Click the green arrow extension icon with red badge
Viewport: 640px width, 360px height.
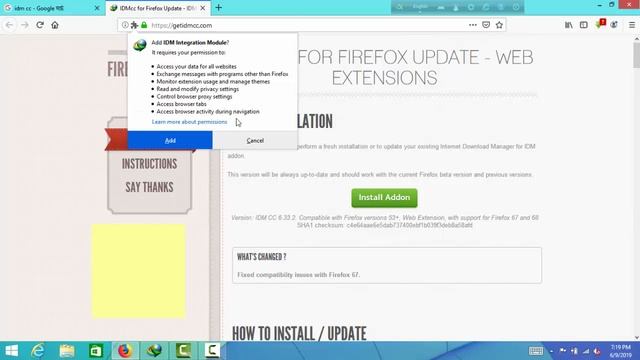pos(600,24)
